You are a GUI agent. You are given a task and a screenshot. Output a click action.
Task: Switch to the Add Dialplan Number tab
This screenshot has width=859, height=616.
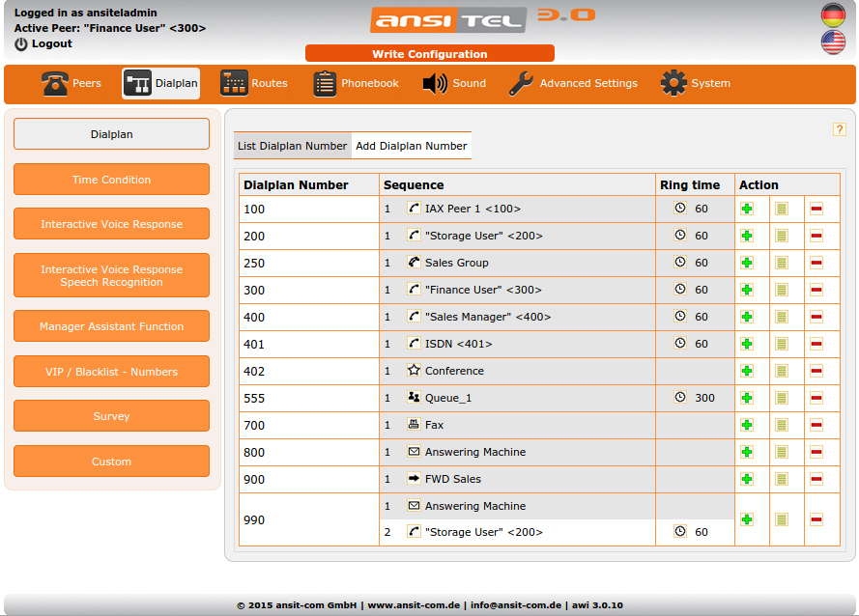(x=412, y=146)
